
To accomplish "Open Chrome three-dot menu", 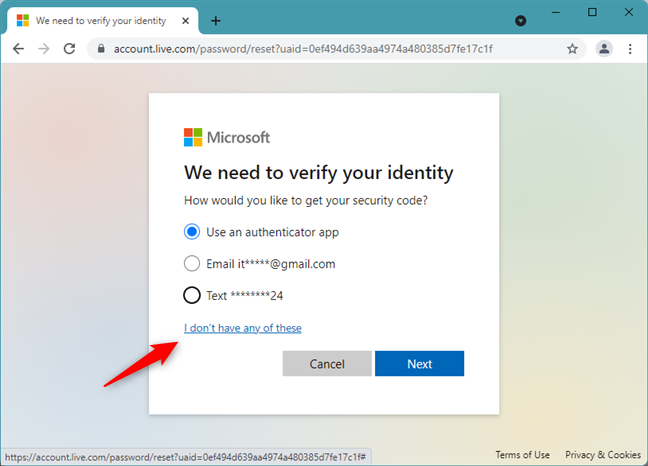I will point(630,48).
